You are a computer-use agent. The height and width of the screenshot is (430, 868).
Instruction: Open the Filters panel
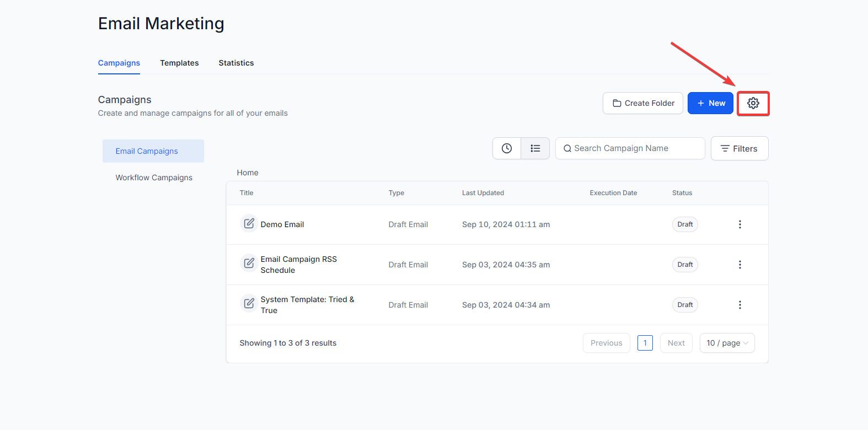[740, 148]
